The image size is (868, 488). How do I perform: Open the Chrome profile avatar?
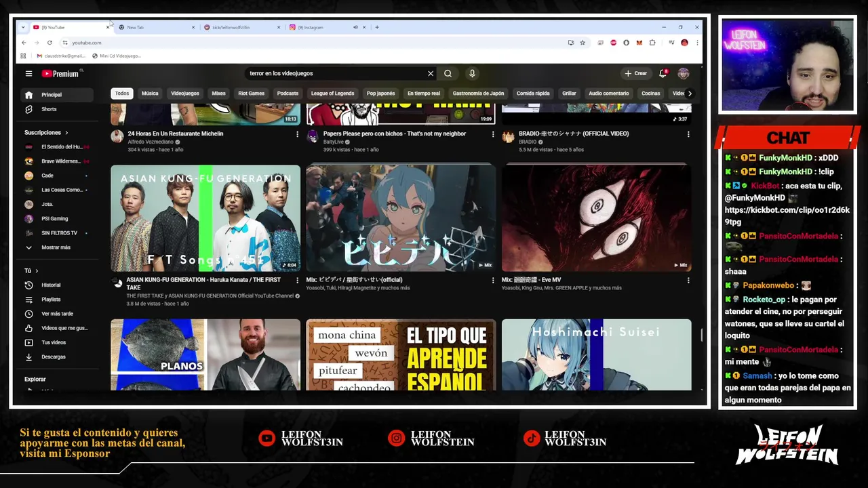coord(684,43)
